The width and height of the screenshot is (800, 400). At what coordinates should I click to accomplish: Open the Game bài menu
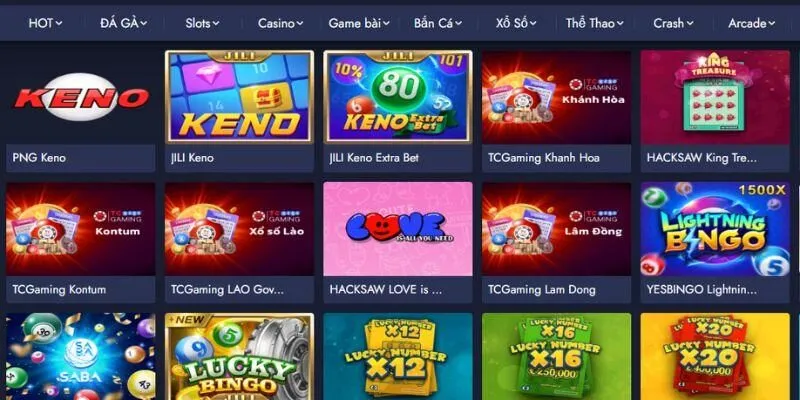tap(359, 23)
